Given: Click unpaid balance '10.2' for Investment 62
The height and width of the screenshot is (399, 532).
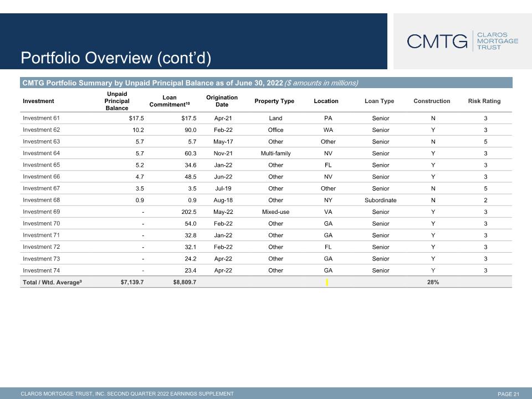Looking at the screenshot, I should click(x=138, y=130).
